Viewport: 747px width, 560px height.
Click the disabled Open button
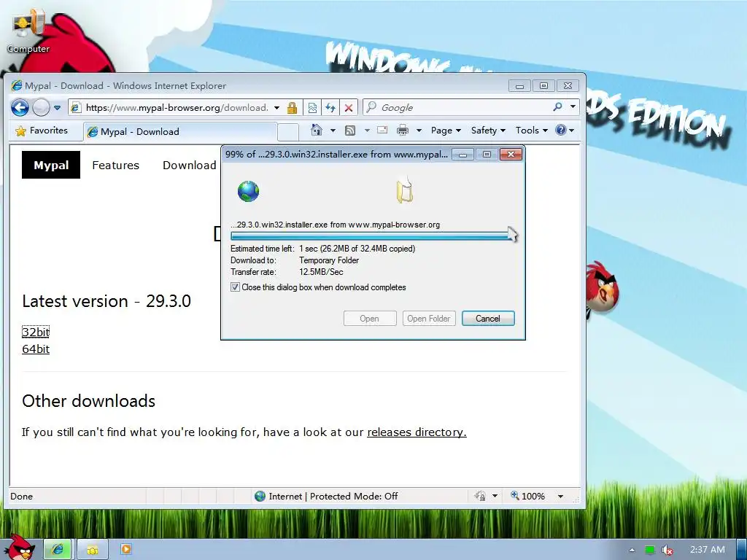click(x=370, y=319)
